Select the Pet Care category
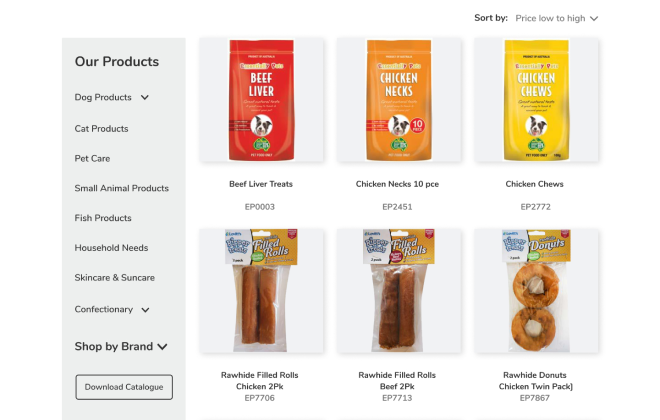 point(92,159)
